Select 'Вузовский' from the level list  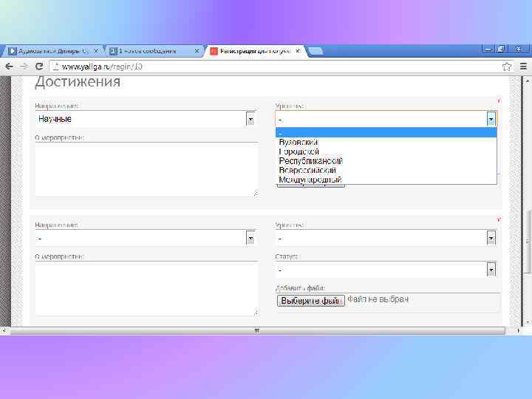pos(386,142)
